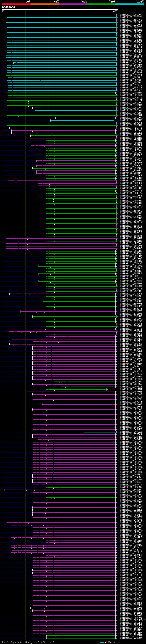Click label UniRef100_A7RQ46
This screenshot has height=644, width=146.
pos(131,294)
